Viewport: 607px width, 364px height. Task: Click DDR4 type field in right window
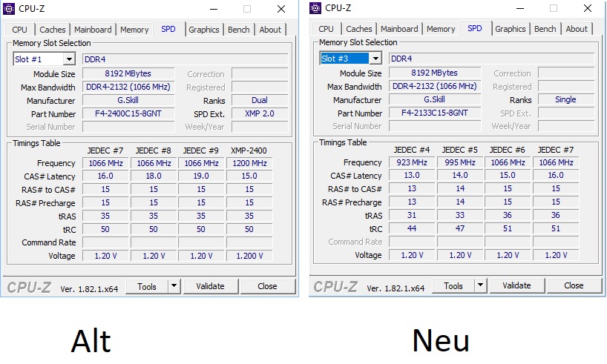tap(492, 59)
